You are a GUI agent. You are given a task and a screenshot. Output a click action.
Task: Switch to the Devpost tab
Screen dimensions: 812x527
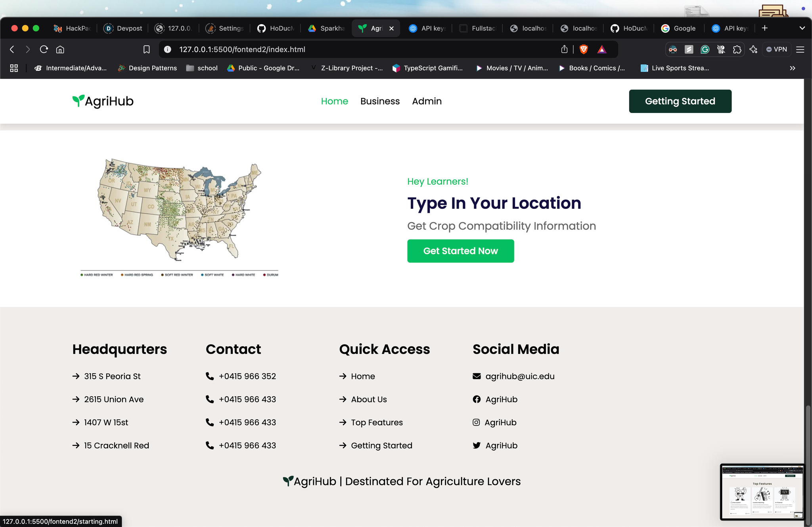(x=123, y=28)
